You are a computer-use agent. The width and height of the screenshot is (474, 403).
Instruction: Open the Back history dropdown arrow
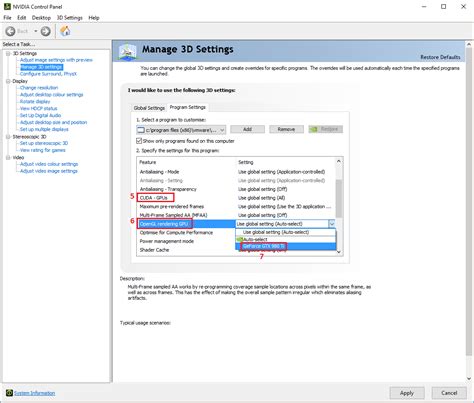tap(35, 31)
